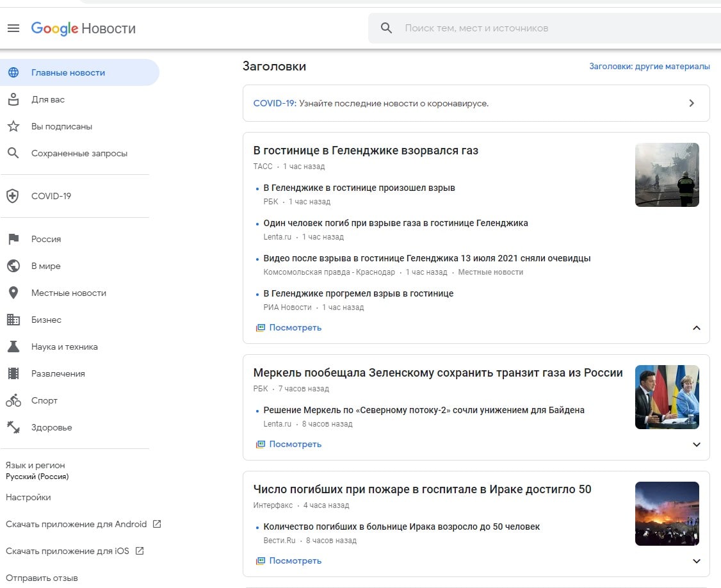This screenshot has height=588, width=721.
Task: Click the location pin icon for Местные новости
Action: tap(13, 293)
